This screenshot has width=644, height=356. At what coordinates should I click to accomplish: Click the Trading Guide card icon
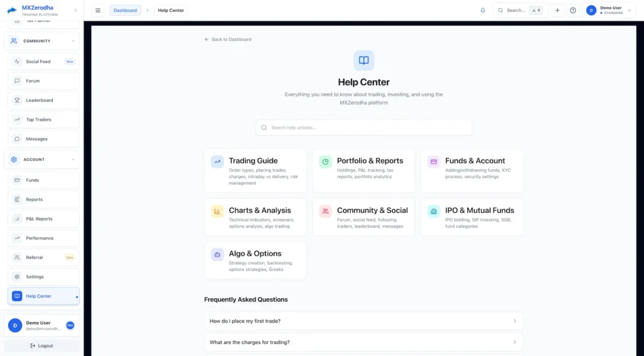217,162
